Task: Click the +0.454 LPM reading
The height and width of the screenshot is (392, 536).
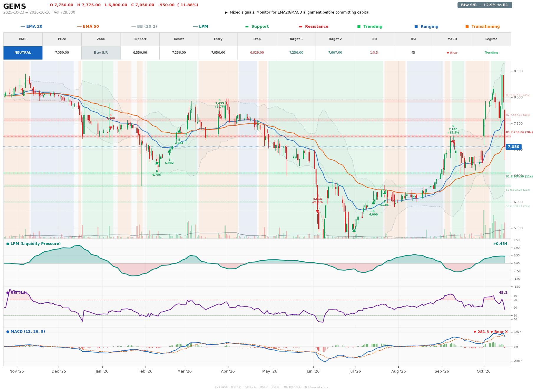Action: tap(500, 244)
